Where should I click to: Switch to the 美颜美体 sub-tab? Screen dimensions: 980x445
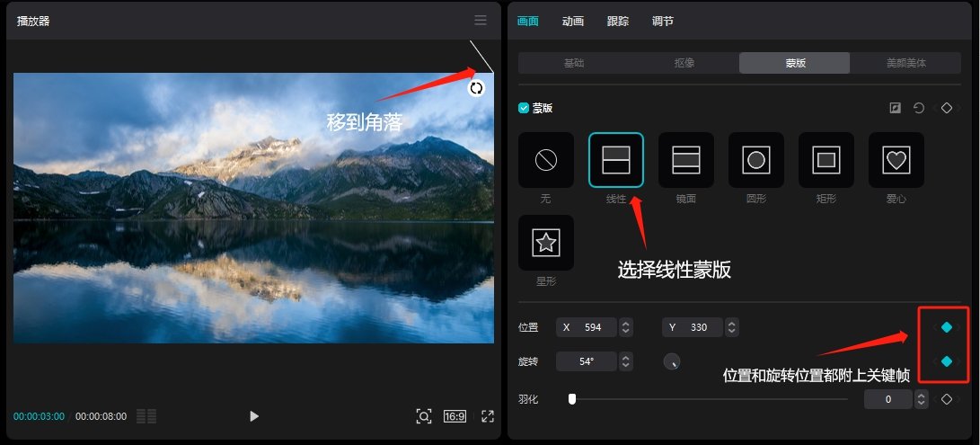[905, 63]
